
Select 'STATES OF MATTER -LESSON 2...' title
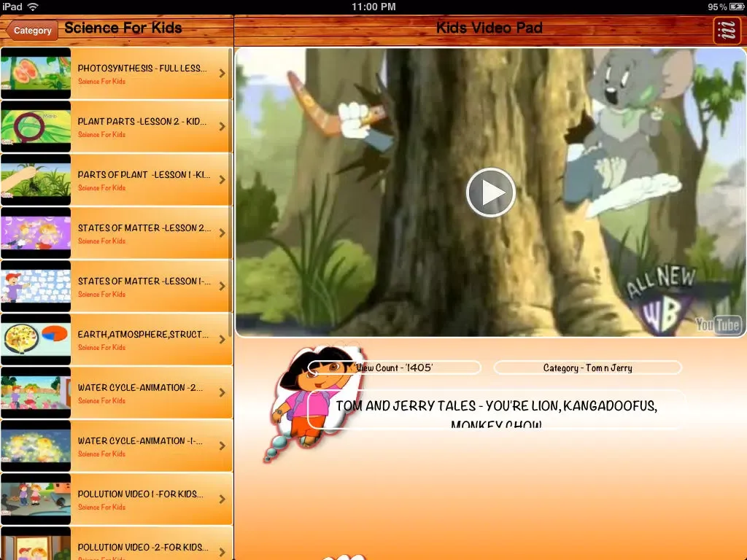tap(144, 228)
